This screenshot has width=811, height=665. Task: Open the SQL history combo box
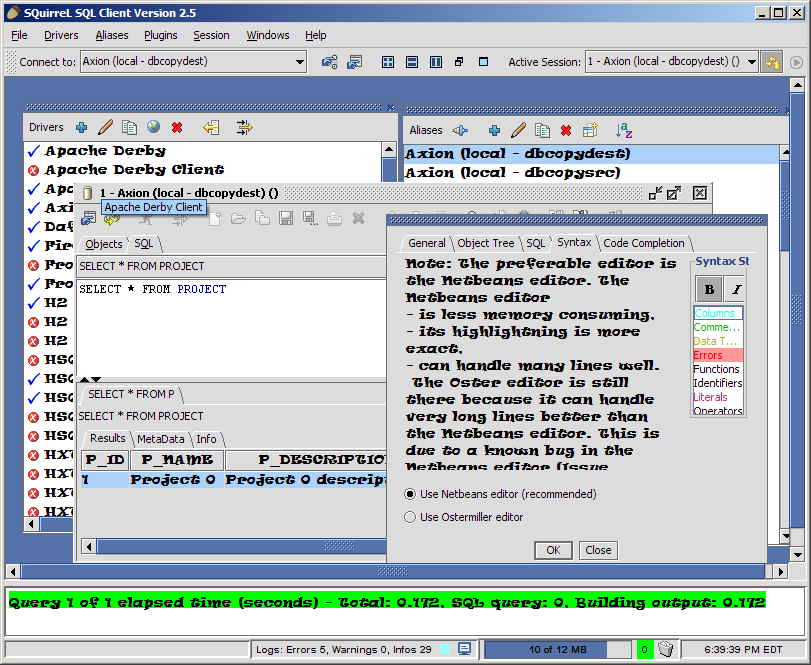230,266
